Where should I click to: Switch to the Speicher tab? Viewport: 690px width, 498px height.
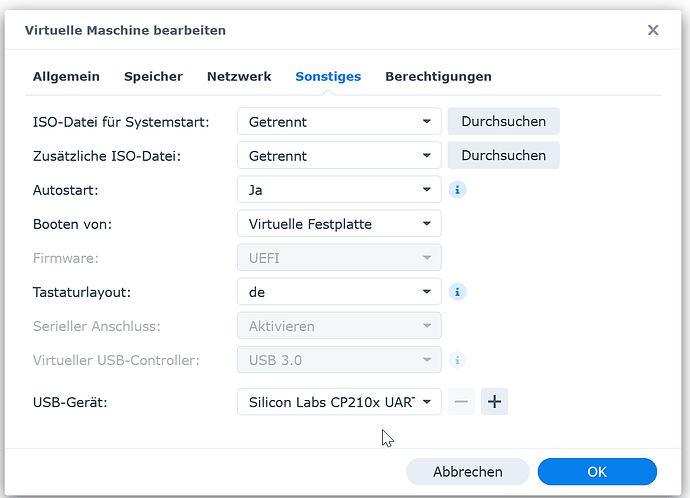click(153, 77)
